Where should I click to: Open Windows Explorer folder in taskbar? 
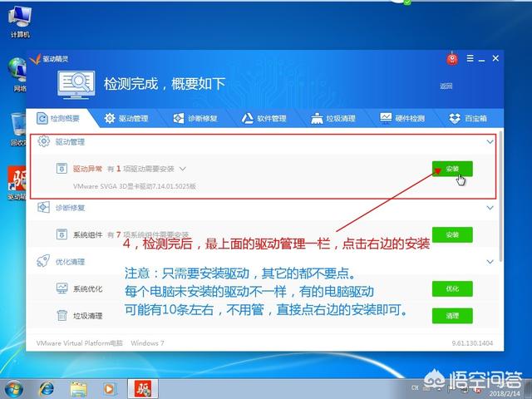pyautogui.click(x=78, y=390)
